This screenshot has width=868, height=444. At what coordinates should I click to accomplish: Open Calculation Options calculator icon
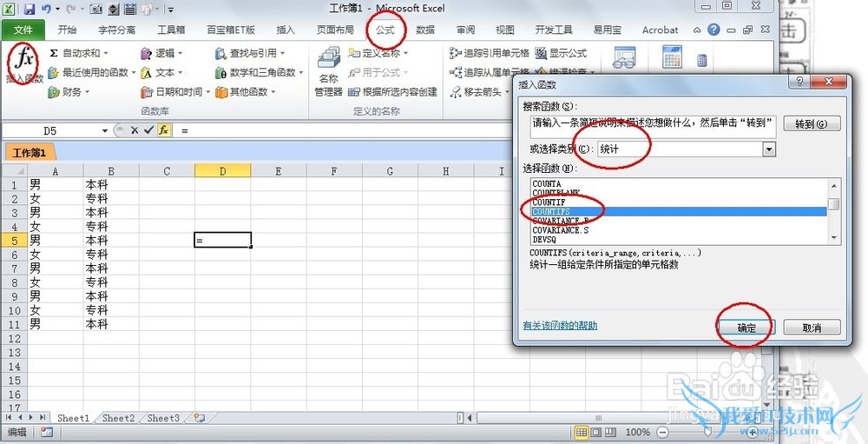[x=673, y=57]
